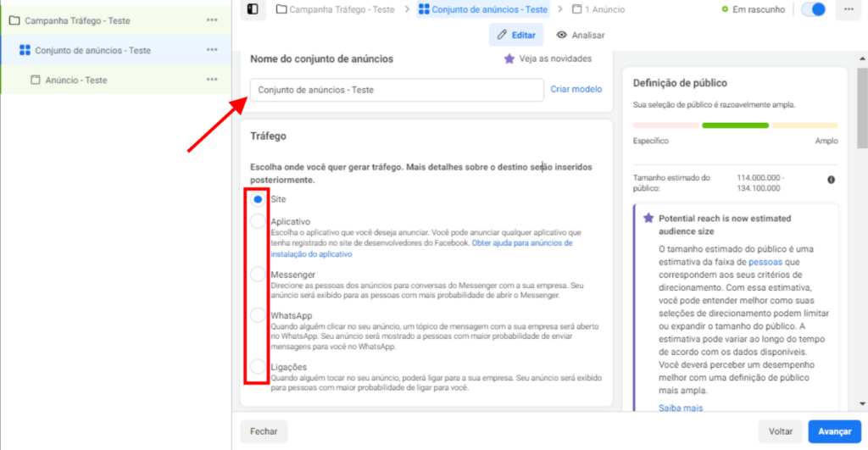Open Campanha Tráfego - Teste breadcrumb
The height and width of the screenshot is (450, 868).
point(336,9)
